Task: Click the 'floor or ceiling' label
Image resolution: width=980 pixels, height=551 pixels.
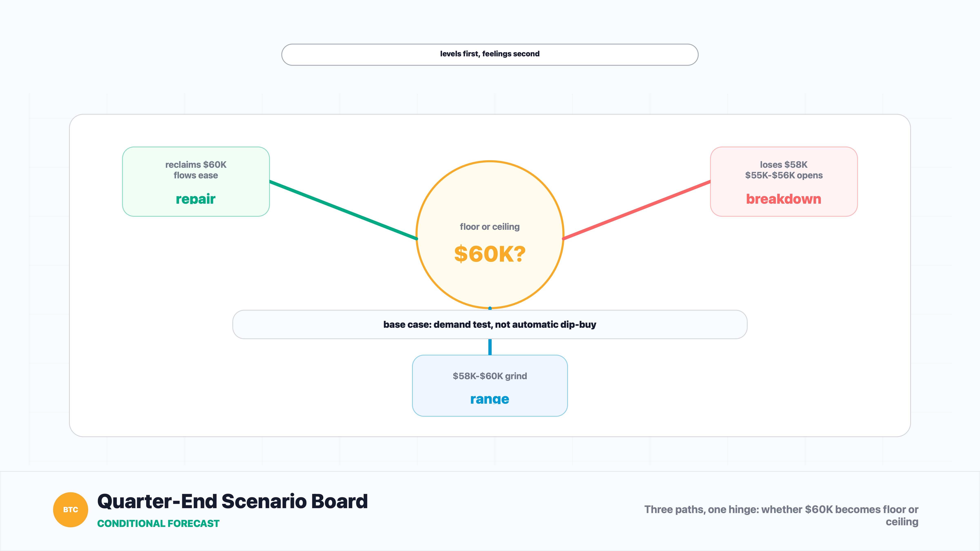Action: 490,227
